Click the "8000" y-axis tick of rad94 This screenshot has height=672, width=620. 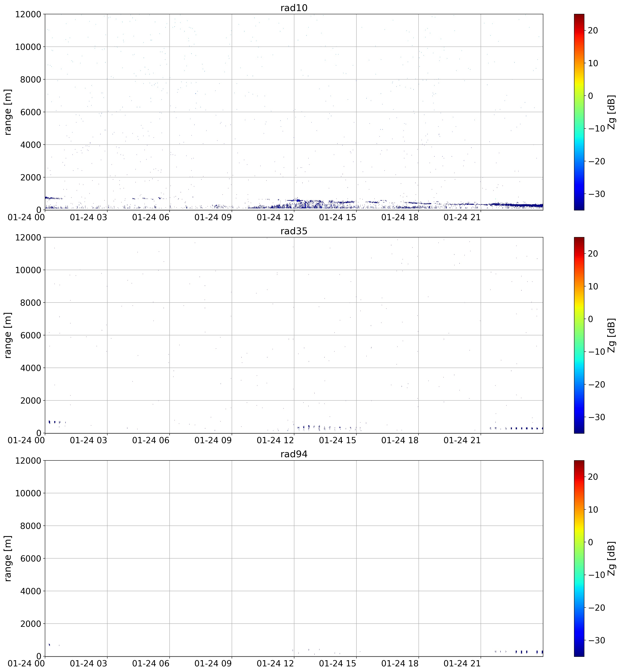coord(31,526)
